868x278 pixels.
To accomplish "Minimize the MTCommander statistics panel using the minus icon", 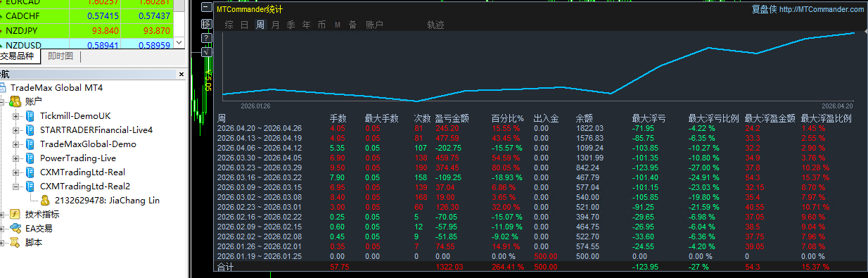I will (206, 8).
